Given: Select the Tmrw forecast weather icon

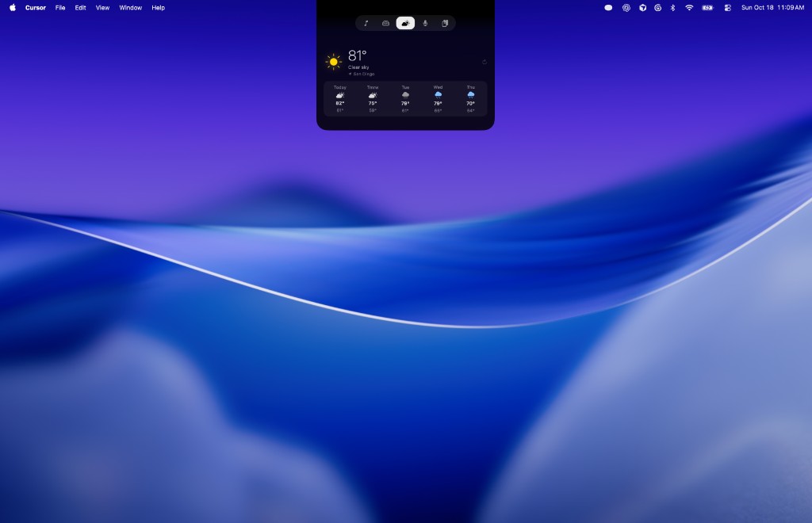Looking at the screenshot, I should tap(373, 95).
